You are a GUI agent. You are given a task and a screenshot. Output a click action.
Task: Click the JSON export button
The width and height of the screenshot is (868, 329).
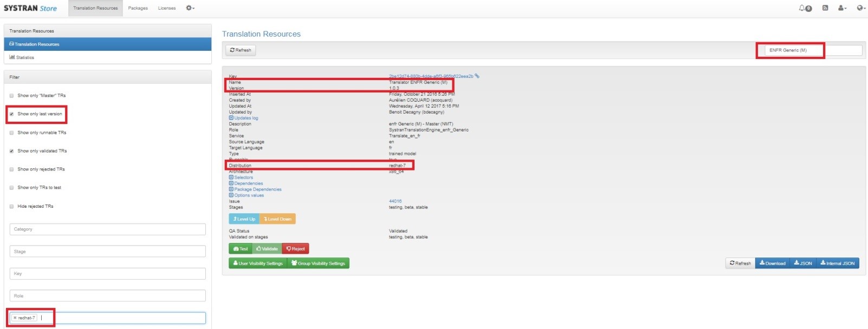pyautogui.click(x=803, y=264)
